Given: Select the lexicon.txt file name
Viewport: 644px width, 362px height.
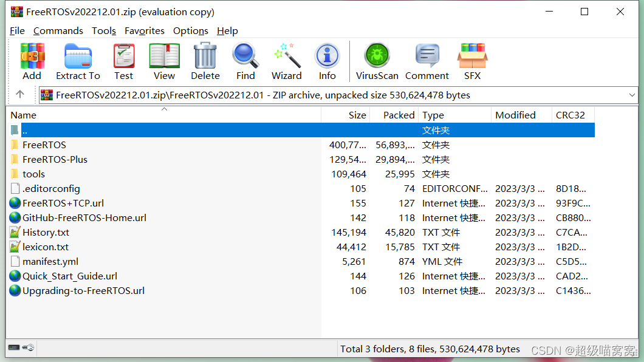Looking at the screenshot, I should [46, 247].
